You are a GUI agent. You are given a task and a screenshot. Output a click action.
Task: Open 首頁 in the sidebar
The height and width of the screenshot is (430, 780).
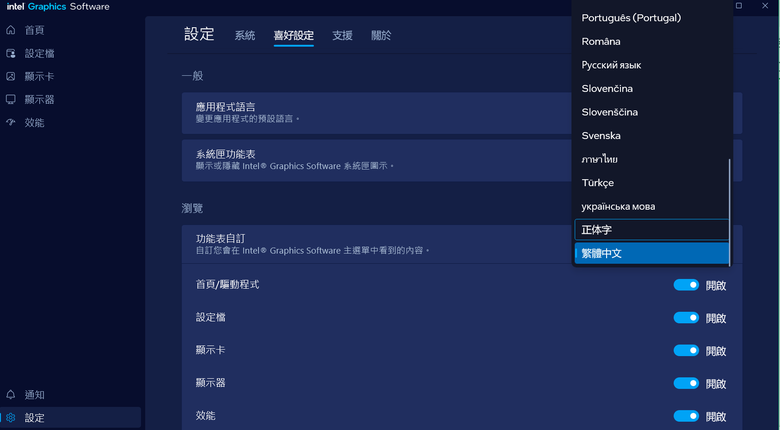click(x=71, y=30)
